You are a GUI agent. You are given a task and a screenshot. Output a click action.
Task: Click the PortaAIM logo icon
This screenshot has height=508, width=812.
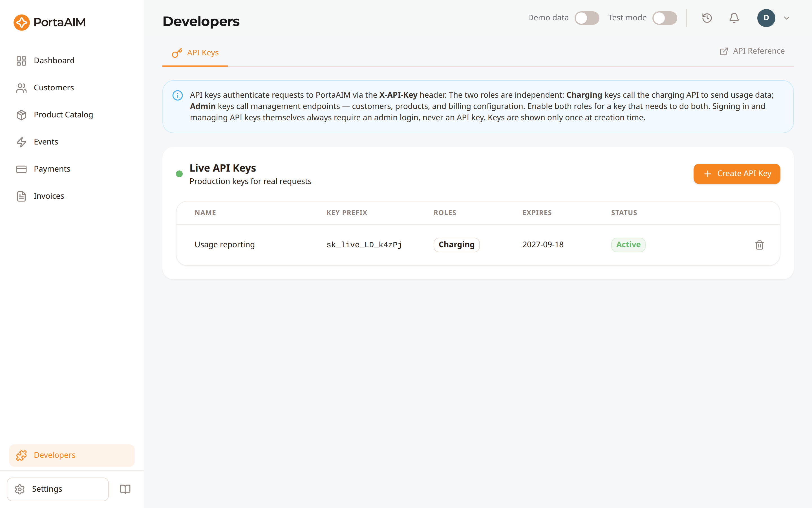click(x=21, y=22)
